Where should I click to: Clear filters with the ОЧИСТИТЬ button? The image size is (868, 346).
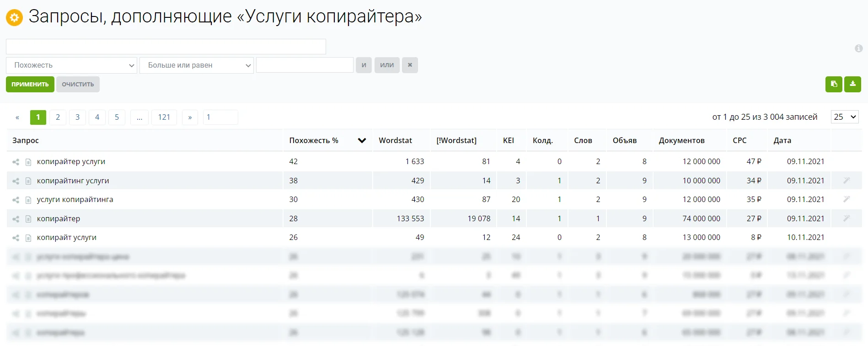78,84
